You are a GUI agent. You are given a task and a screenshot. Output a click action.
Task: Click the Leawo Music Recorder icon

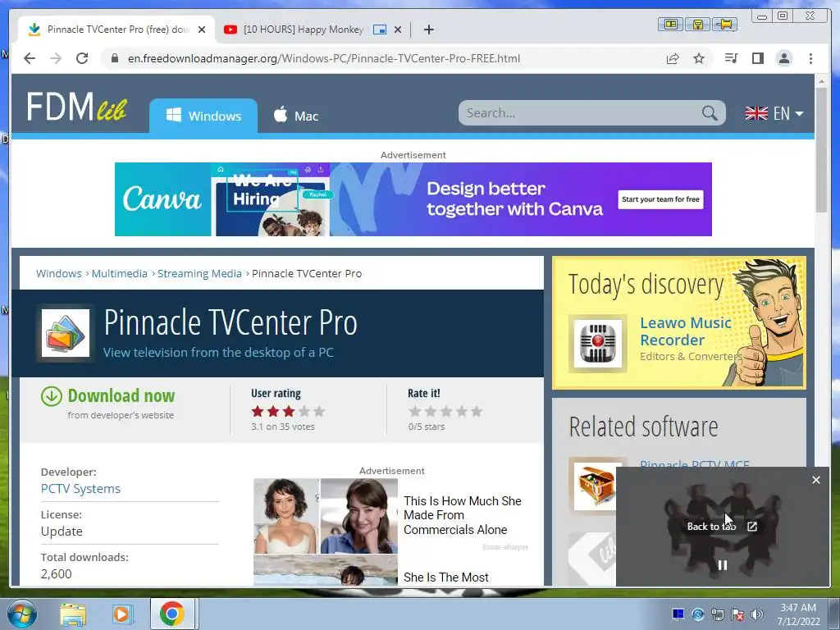point(598,343)
